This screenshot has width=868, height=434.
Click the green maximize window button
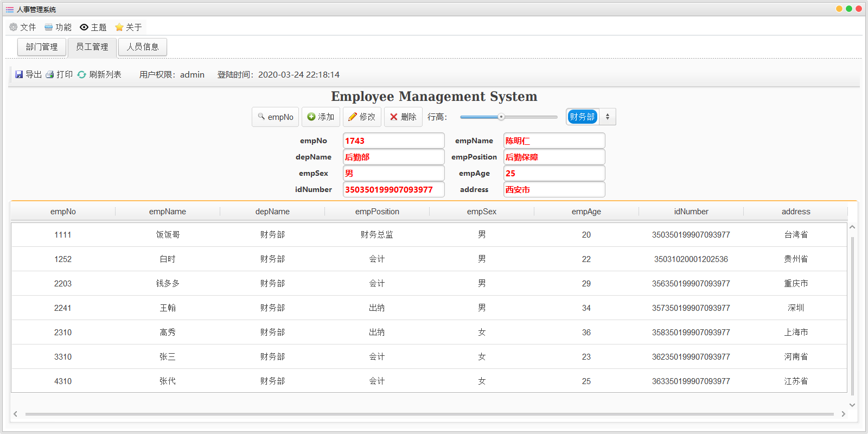point(849,9)
